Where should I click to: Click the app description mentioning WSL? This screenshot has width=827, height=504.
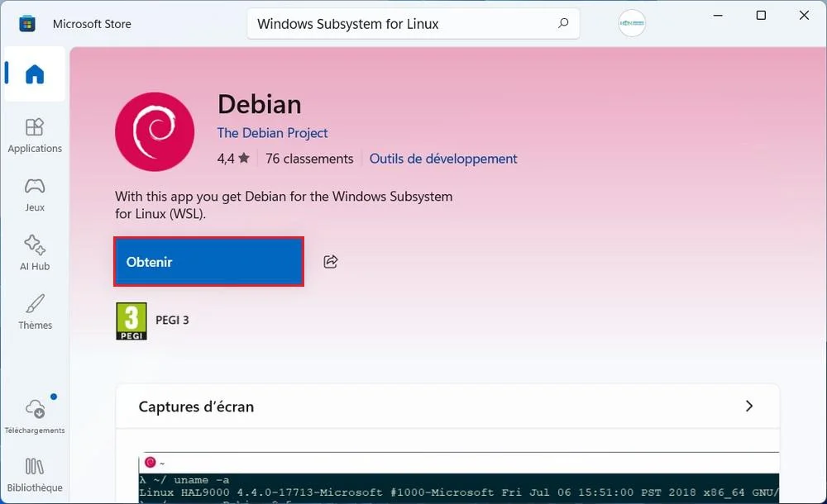click(284, 205)
